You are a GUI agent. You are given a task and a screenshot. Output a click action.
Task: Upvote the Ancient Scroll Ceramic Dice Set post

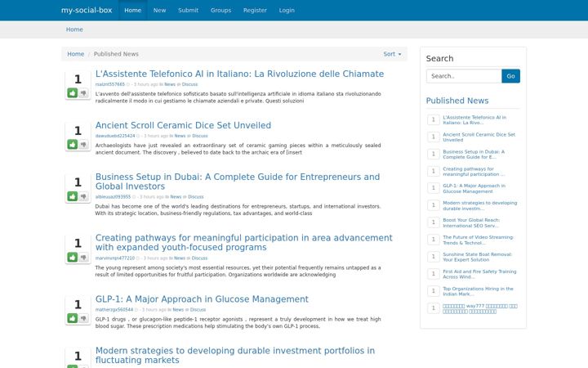(73, 144)
